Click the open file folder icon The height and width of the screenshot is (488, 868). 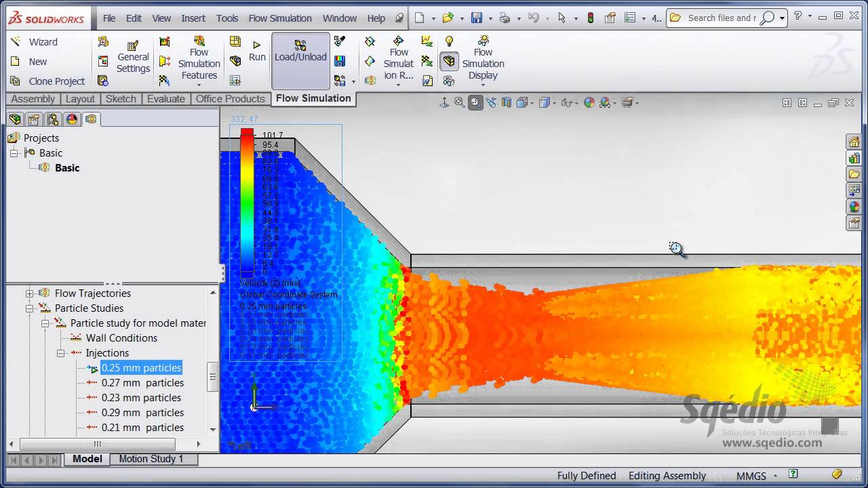448,18
